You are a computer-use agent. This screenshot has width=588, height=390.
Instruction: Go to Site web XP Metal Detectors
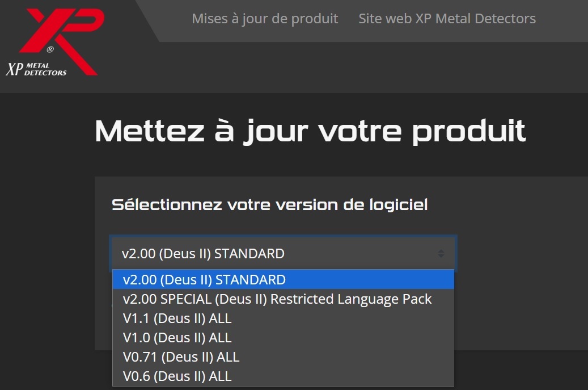point(447,19)
